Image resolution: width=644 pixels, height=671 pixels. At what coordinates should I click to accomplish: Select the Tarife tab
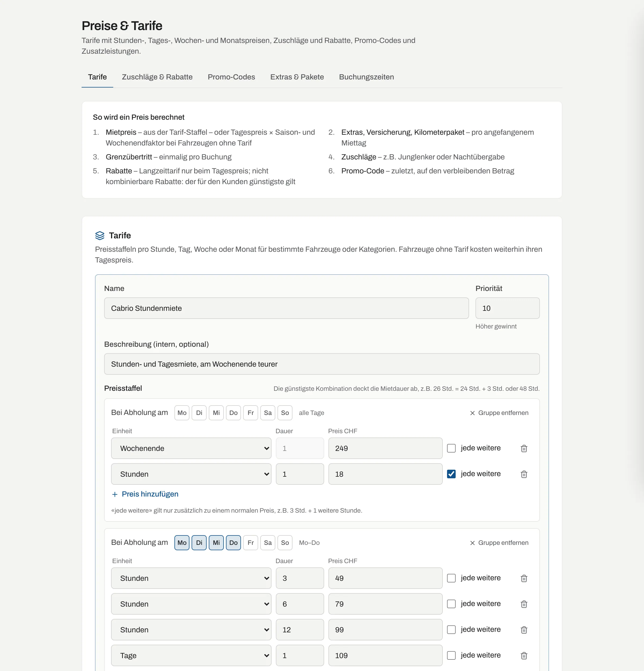point(97,77)
